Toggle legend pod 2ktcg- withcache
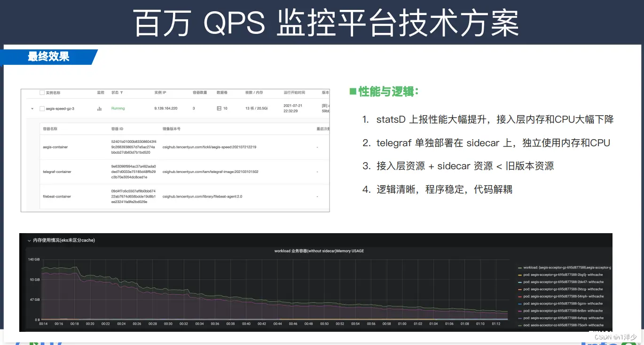This screenshot has width=644, height=345. [x=559, y=289]
